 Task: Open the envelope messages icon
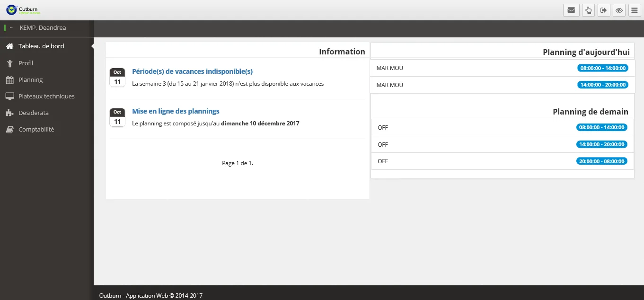571,10
